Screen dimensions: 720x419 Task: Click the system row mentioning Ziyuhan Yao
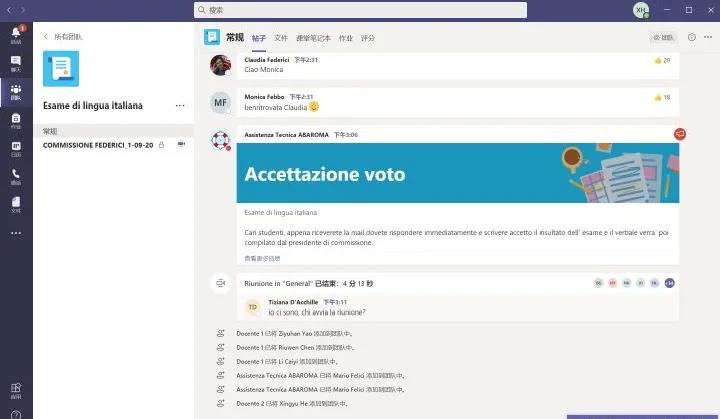tap(294, 334)
